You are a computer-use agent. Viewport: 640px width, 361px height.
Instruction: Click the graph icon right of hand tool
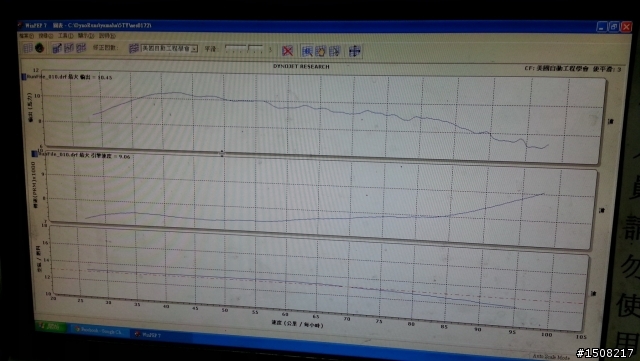(334, 51)
